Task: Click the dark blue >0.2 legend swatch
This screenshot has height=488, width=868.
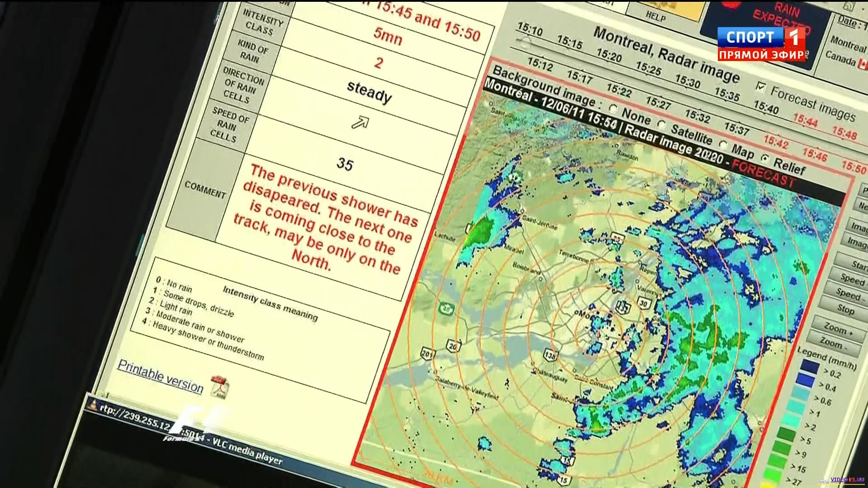Action: (x=809, y=366)
